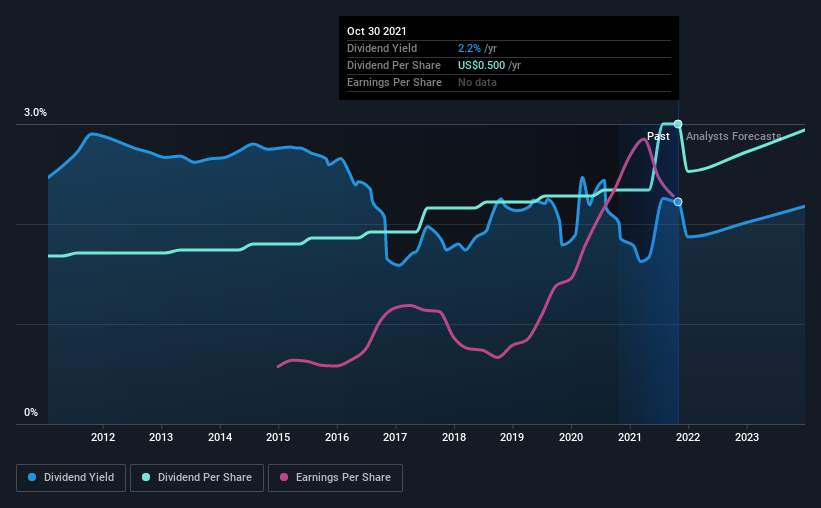Image resolution: width=821 pixels, height=508 pixels.
Task: Toggle the Dividend Yield legend button
Action: (x=71, y=478)
